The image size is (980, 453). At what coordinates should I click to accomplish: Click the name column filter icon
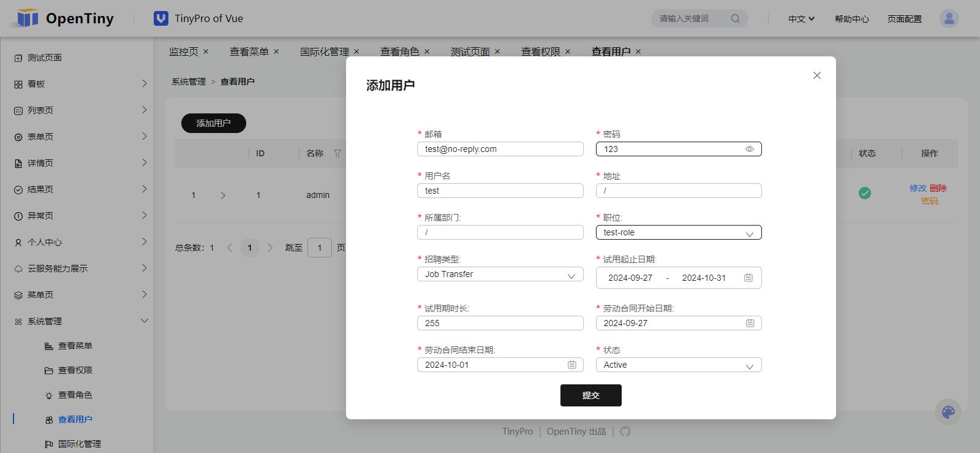337,153
